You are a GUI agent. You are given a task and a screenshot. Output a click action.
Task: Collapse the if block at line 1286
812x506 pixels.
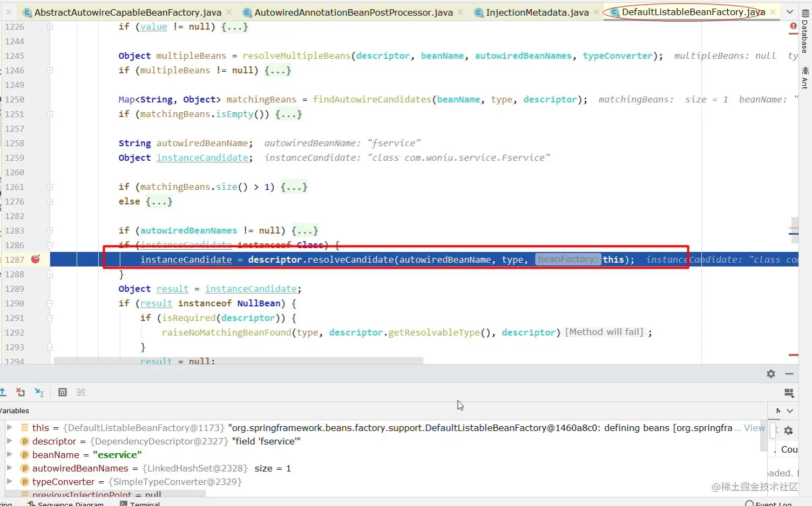pyautogui.click(x=50, y=245)
